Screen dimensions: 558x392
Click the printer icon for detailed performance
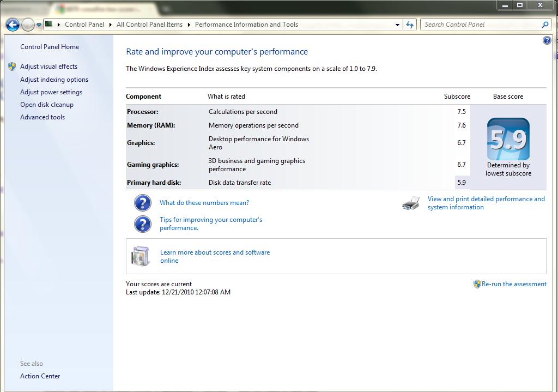click(411, 203)
